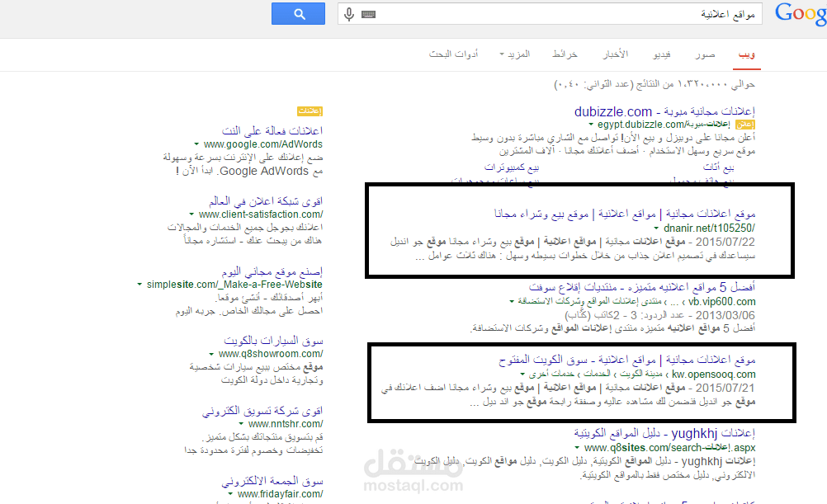Open the بيع كمبيوترات sitelink
The image size is (827, 504).
pyautogui.click(x=512, y=167)
